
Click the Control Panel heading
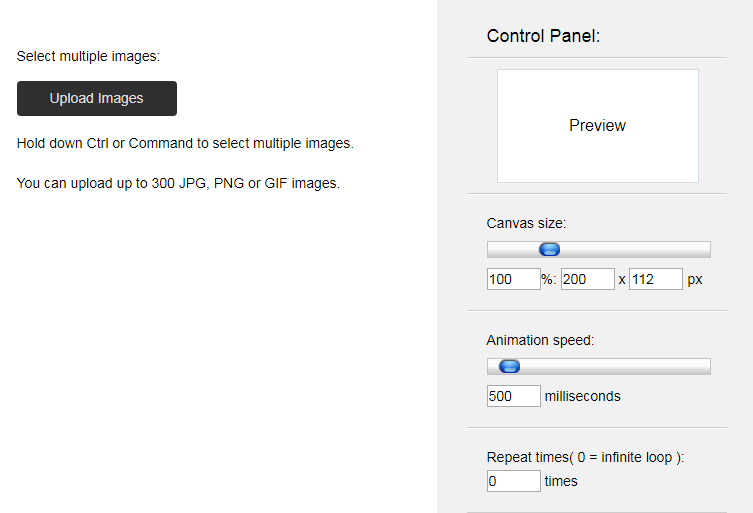[543, 36]
